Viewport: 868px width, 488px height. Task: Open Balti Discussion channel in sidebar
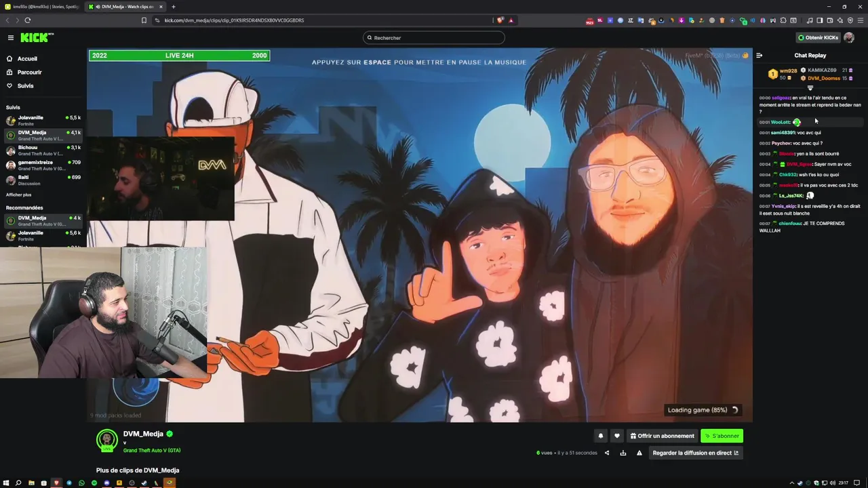tap(43, 180)
